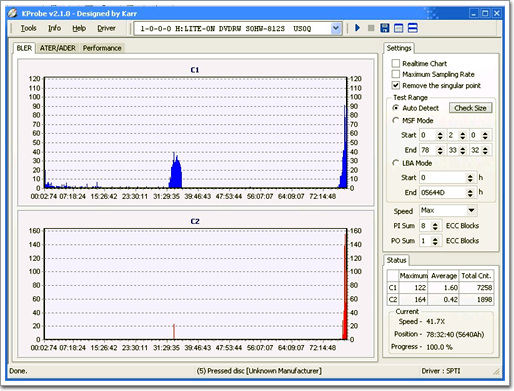The width and height of the screenshot is (514, 391).
Task: Select the LBA Mode radio button
Action: click(x=396, y=163)
